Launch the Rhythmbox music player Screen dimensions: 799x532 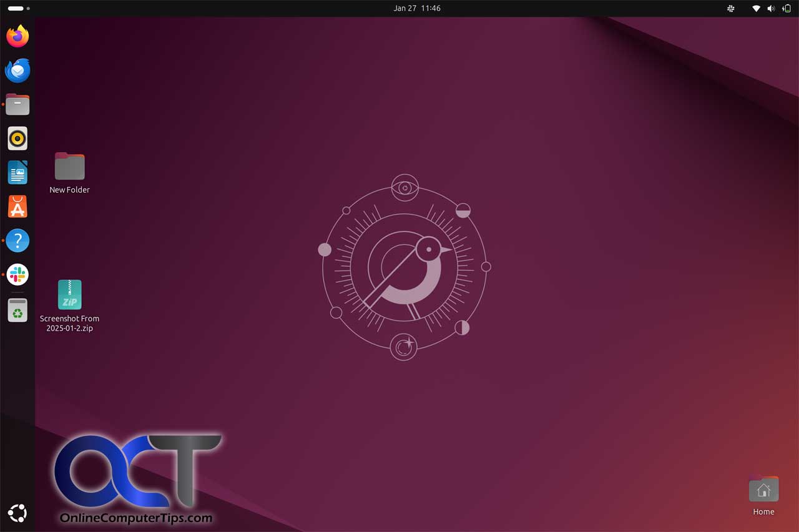(17, 138)
